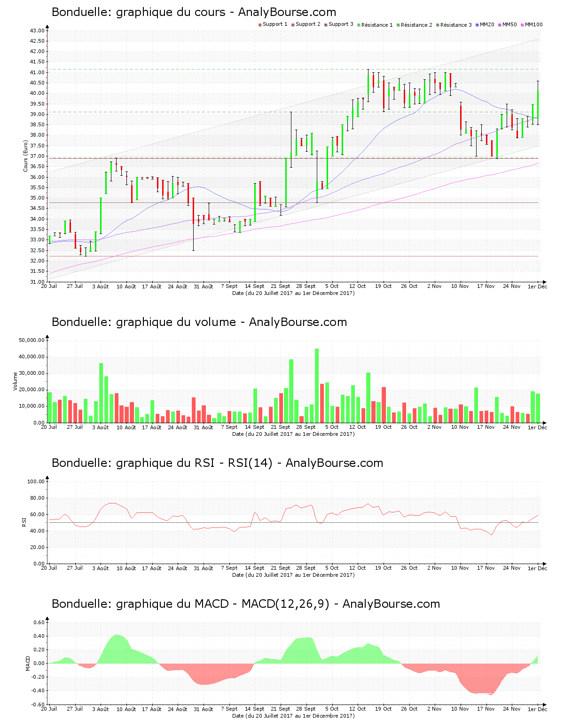Screen dimensions: 564x728
Task: Click the date range caption under RSI chart
Action: tap(294, 575)
